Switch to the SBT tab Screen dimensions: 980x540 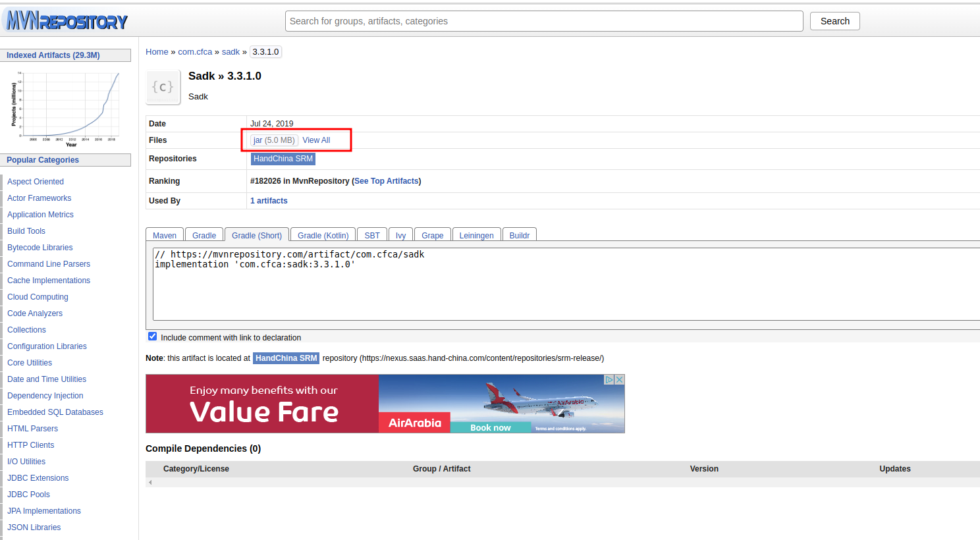[372, 235]
